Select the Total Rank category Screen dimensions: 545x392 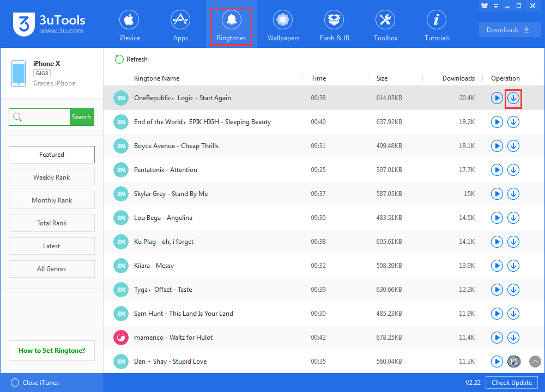[x=51, y=223]
